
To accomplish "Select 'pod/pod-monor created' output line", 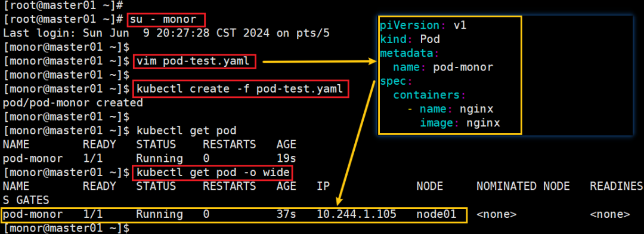I will coord(73,103).
